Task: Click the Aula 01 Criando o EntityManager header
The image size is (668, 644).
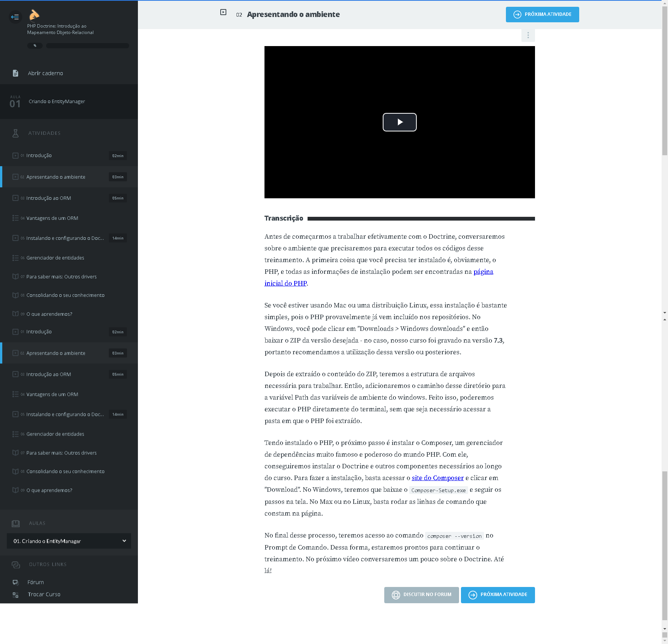Action: (x=57, y=102)
